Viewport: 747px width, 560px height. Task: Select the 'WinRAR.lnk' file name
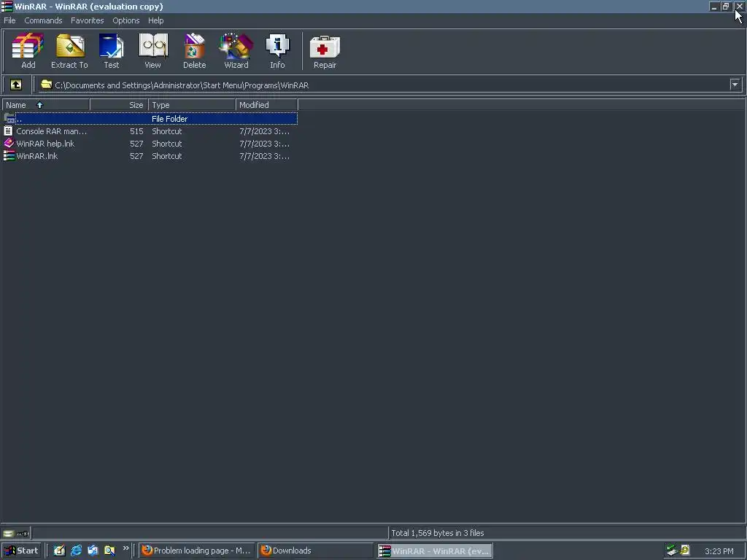pyautogui.click(x=36, y=156)
